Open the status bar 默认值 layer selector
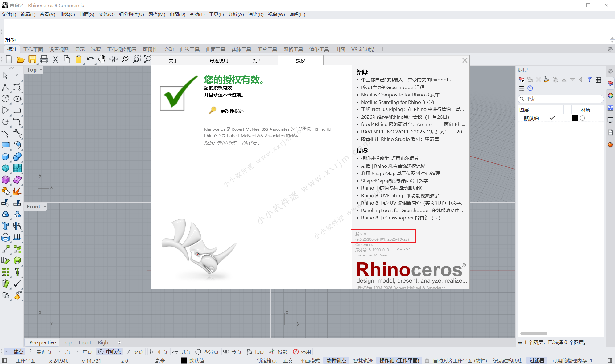The width and height of the screenshot is (615, 364). pos(193,361)
